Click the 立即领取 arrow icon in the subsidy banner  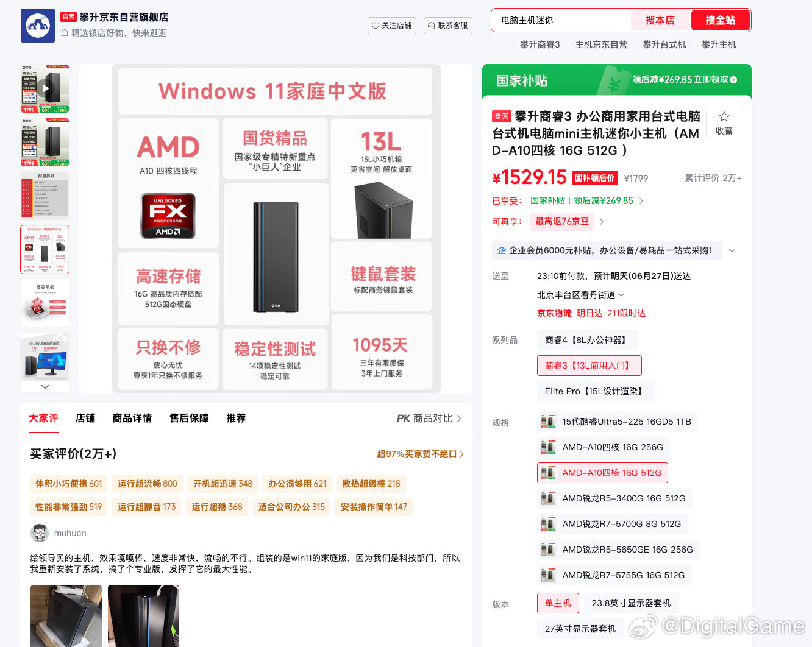(733, 80)
